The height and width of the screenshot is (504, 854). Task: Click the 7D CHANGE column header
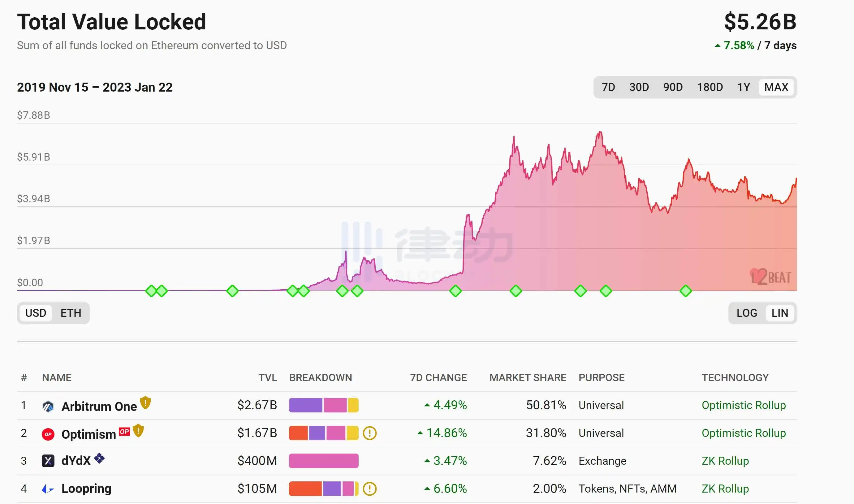point(438,378)
